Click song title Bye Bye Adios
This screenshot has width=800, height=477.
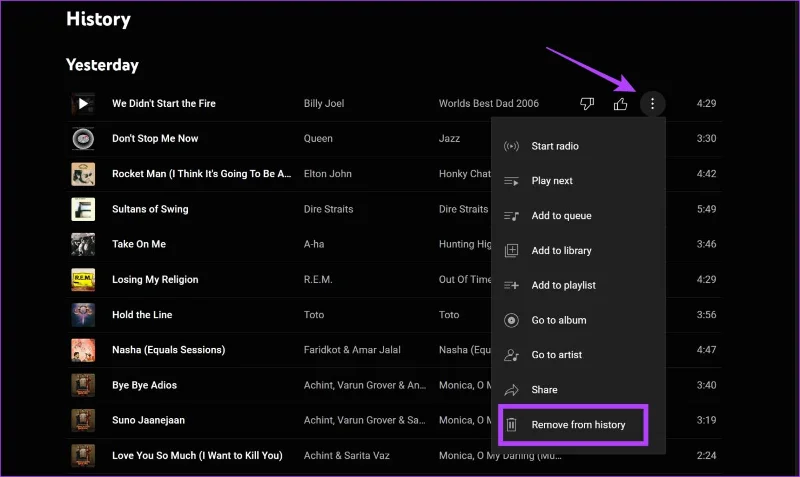[x=144, y=385]
